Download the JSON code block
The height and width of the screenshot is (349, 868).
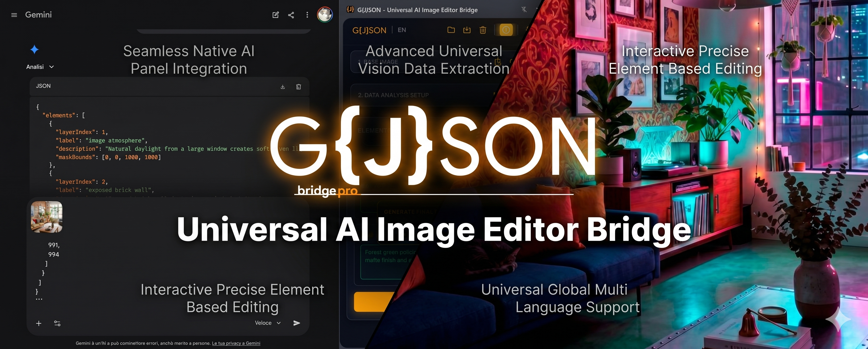(x=283, y=87)
